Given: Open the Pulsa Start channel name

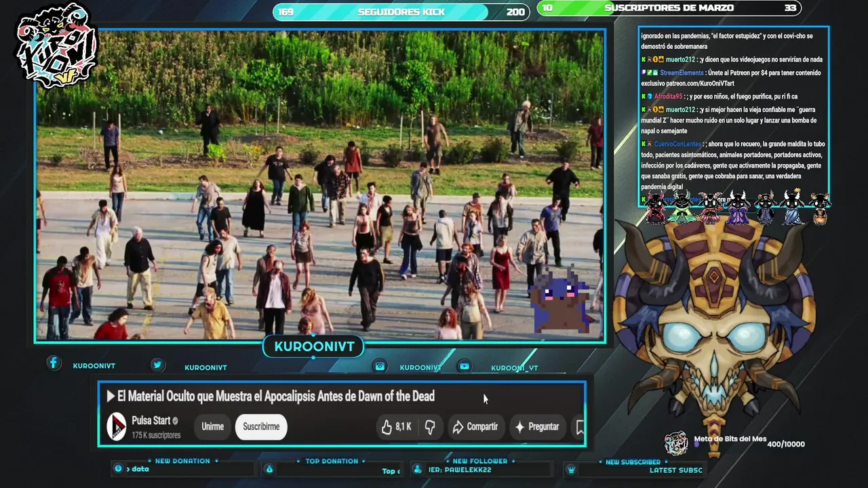Looking at the screenshot, I should point(151,420).
